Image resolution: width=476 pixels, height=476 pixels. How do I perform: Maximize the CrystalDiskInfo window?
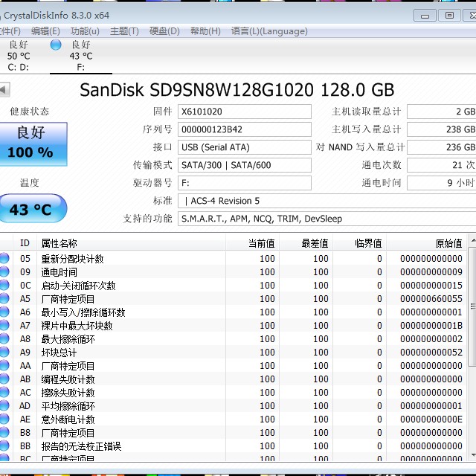tap(449, 16)
